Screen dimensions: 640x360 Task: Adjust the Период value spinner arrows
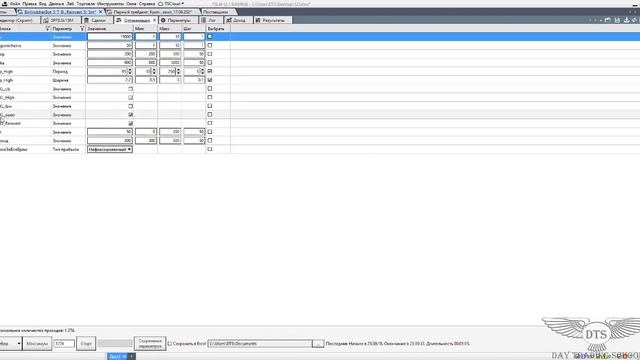coord(130,71)
